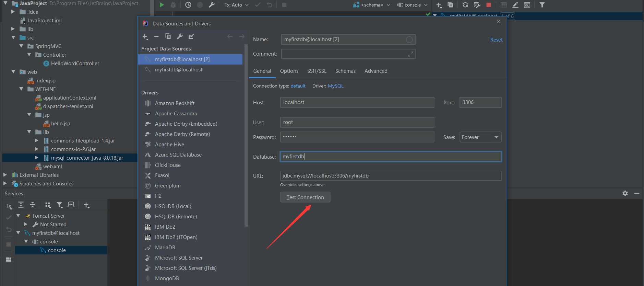This screenshot has height=286, width=644.
Task: Click the green Execute run button
Action: click(162, 5)
